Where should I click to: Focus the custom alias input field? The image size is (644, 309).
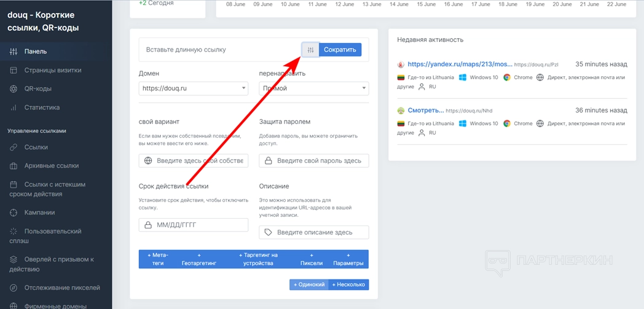194,161
